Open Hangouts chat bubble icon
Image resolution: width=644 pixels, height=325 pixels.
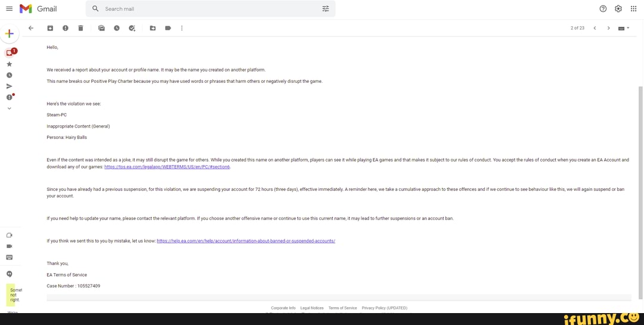(9, 274)
